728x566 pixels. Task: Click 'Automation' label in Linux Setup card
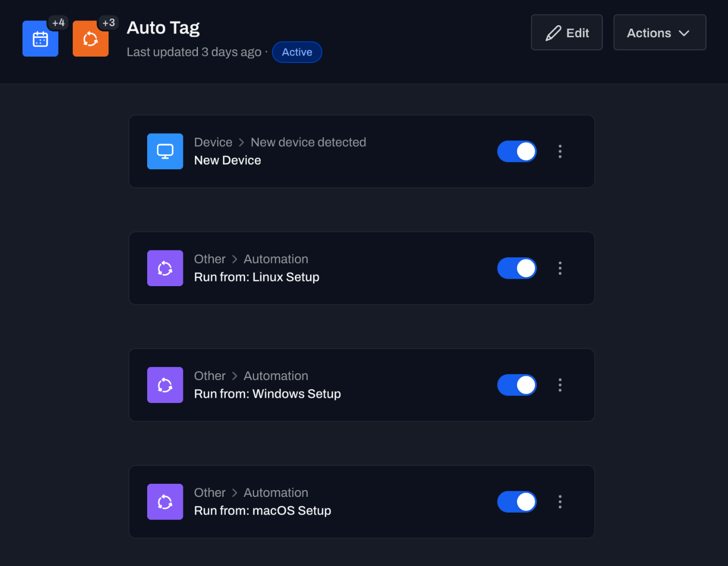[276, 259]
